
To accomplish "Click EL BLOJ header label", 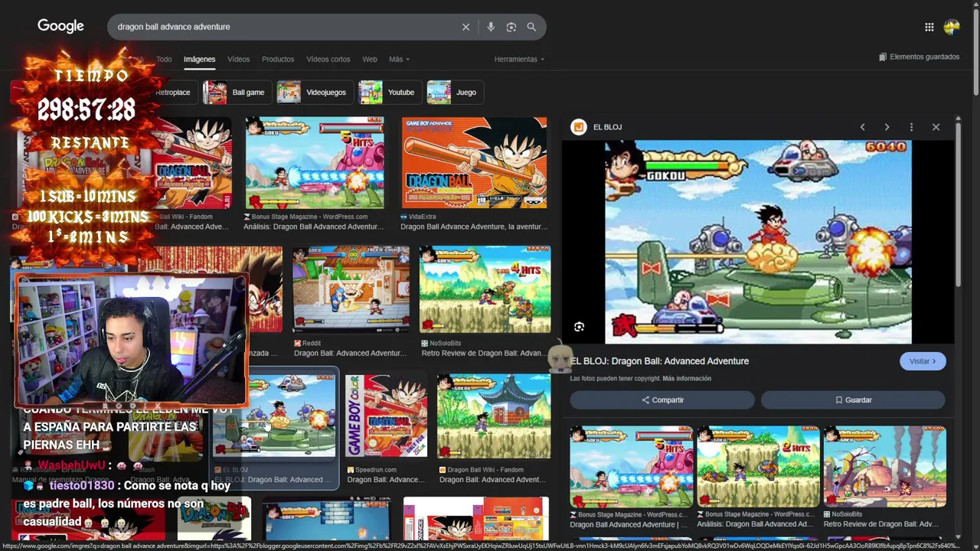I will point(607,127).
